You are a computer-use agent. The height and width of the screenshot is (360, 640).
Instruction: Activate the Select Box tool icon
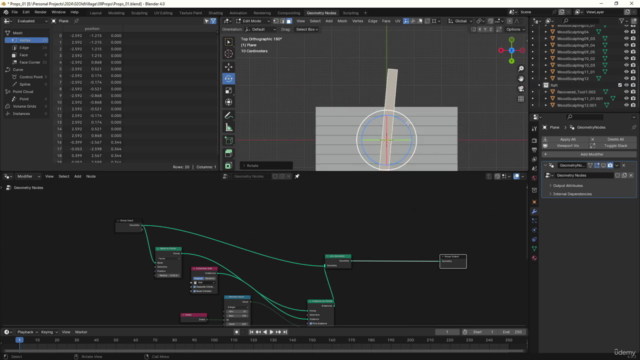(x=229, y=42)
